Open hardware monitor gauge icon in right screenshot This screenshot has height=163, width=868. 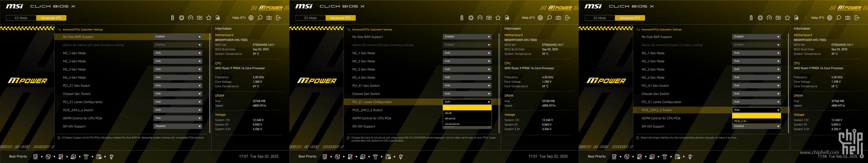[x=769, y=18]
